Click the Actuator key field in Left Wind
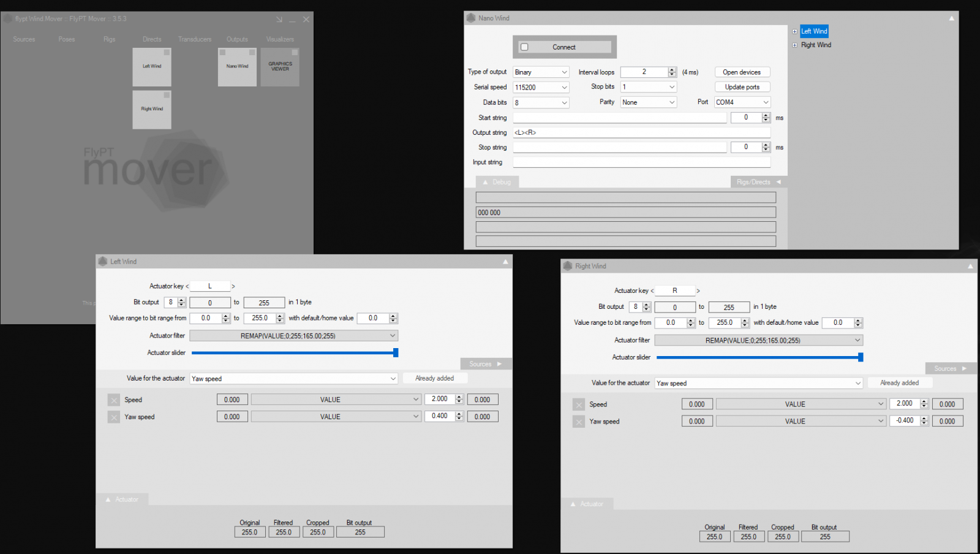 [x=210, y=286]
